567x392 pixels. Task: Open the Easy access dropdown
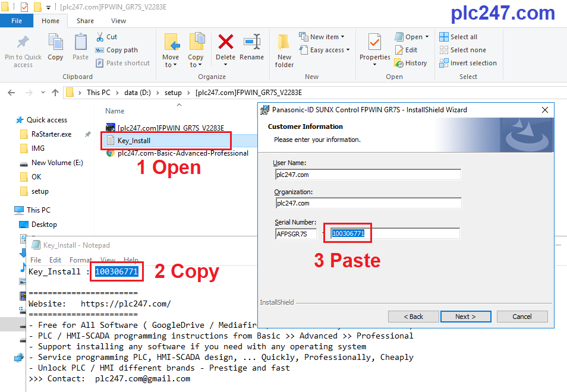coord(325,50)
